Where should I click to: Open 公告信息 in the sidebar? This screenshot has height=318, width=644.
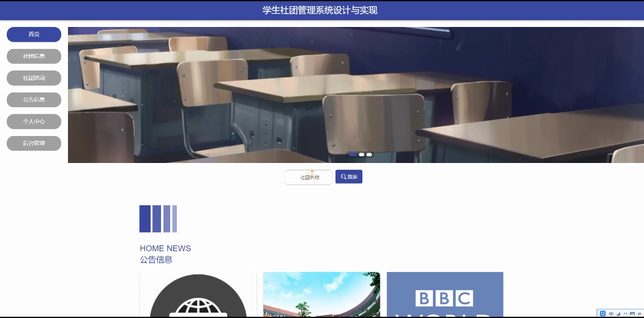pyautogui.click(x=34, y=100)
